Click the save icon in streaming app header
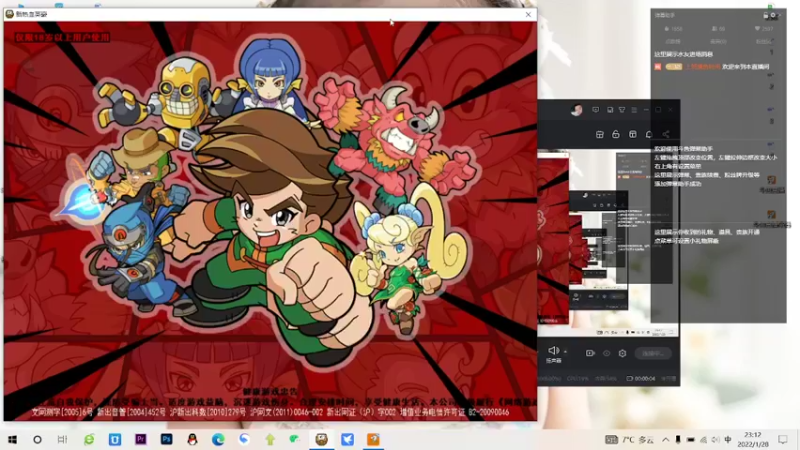Image resolution: width=800 pixels, height=450 pixels. click(x=610, y=110)
